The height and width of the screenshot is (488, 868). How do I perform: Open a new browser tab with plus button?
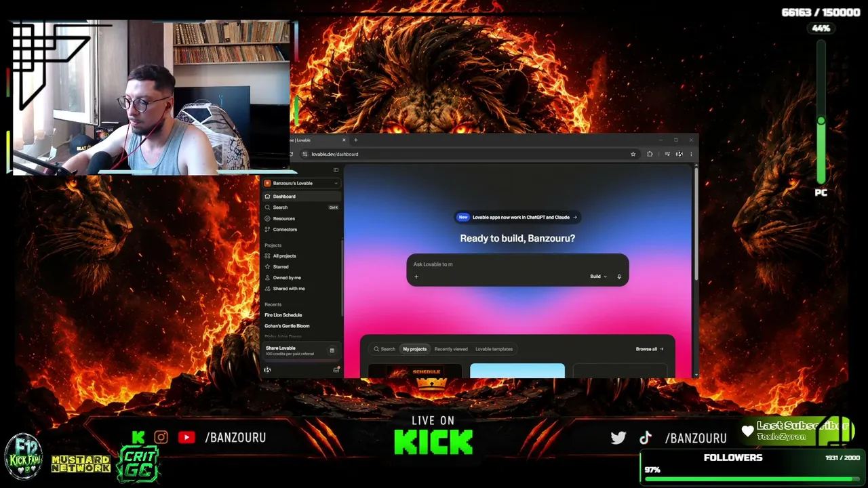tap(355, 140)
